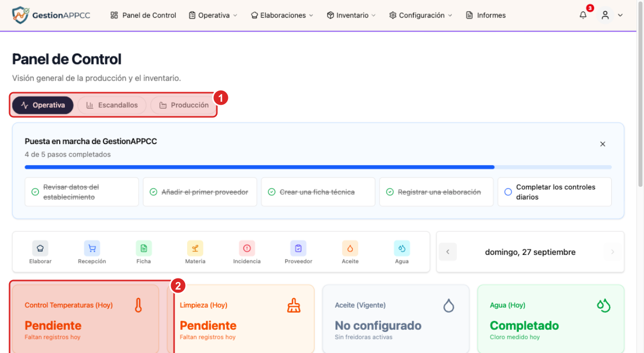This screenshot has width=644, height=353.
Task: Click the date domingo, 27 septiembre
Action: point(530,252)
